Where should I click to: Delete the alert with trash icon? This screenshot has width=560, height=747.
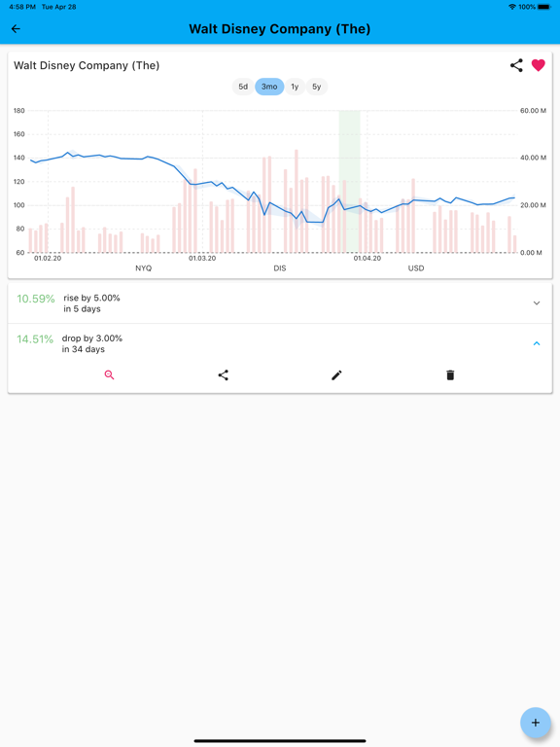tap(450, 374)
